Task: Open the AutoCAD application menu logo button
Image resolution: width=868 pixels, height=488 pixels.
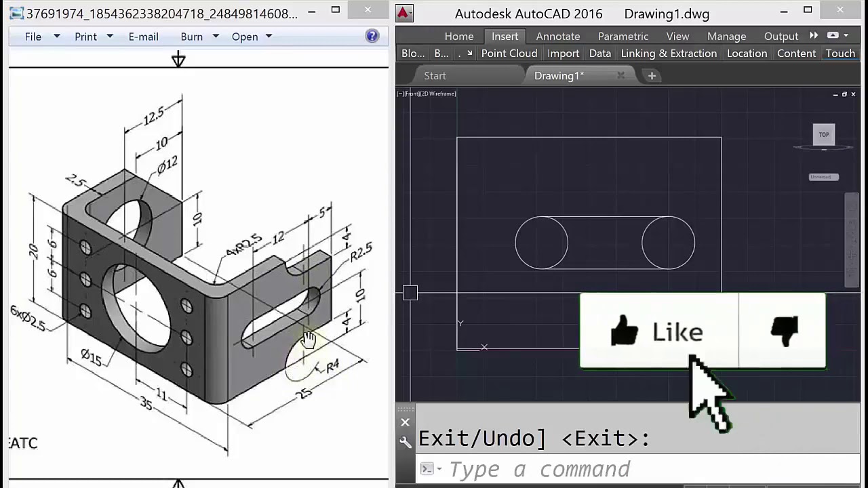Action: click(x=404, y=13)
